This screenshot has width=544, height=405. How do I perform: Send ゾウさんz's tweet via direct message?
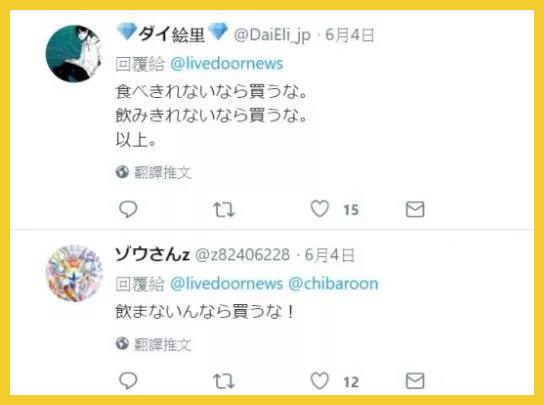(415, 381)
